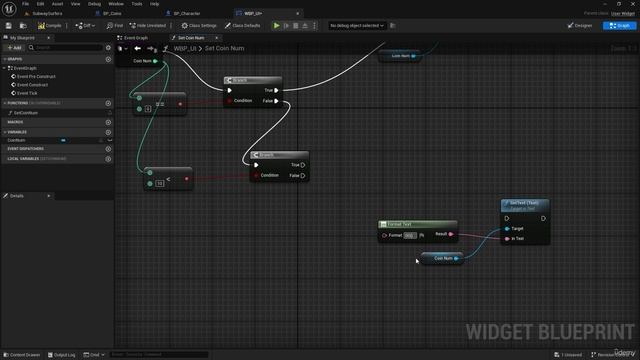Open the Content Drawer

coord(22,355)
